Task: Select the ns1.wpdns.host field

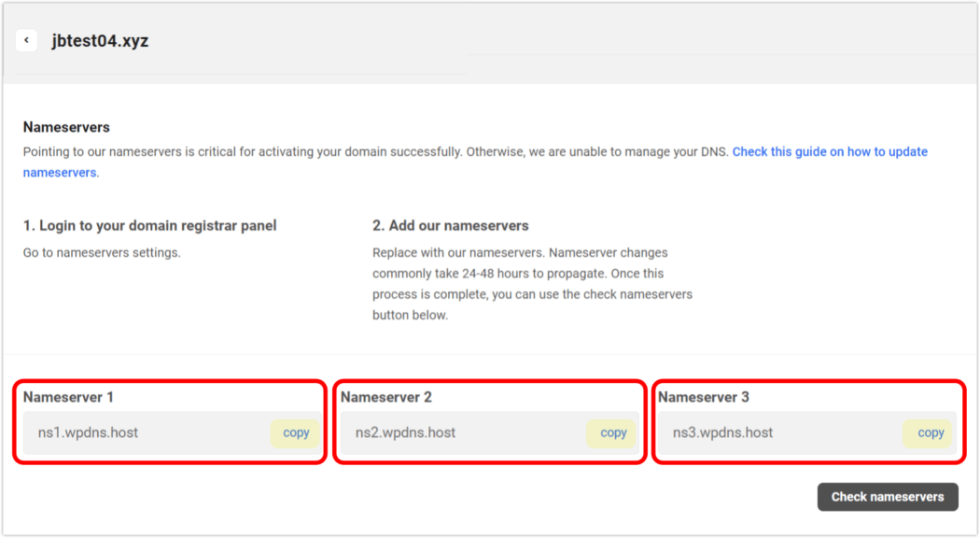Action: 140,432
